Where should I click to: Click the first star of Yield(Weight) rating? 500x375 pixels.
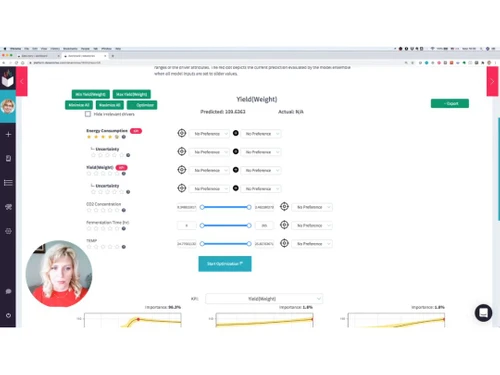(89, 173)
